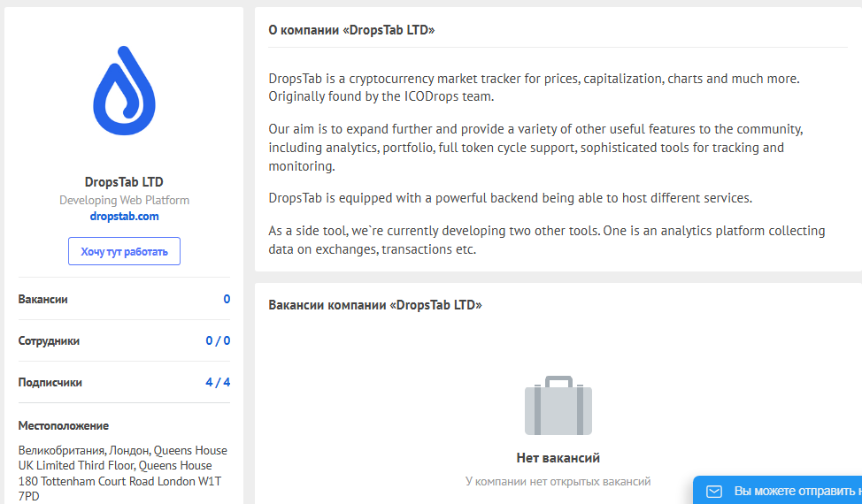Click 'У компании нет открытых вакансий' text
The image size is (862, 504).
(558, 482)
